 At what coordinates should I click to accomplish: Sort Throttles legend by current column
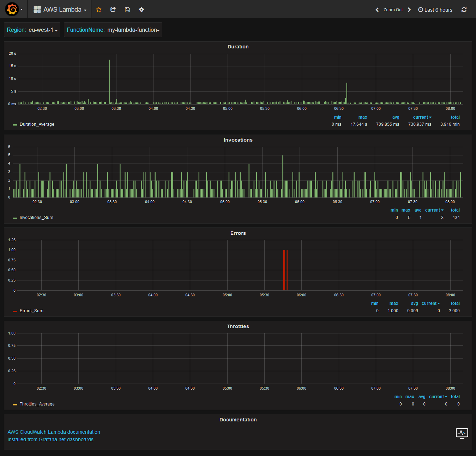click(438, 397)
